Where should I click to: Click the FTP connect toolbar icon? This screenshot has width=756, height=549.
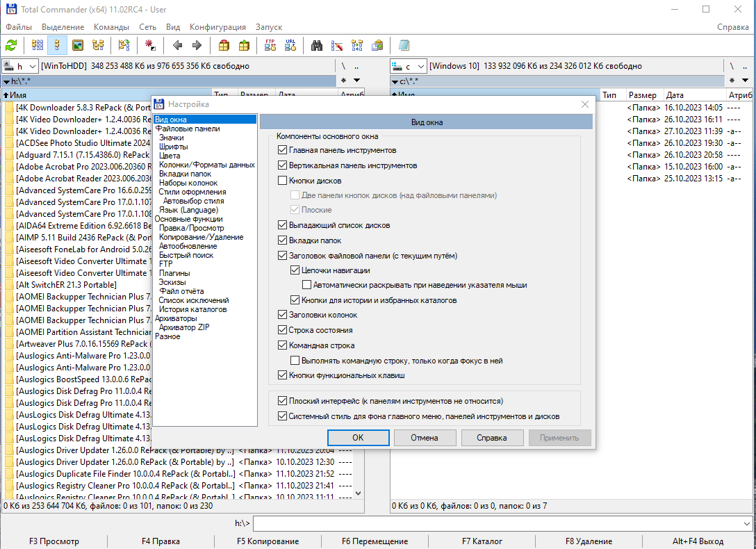point(270,45)
